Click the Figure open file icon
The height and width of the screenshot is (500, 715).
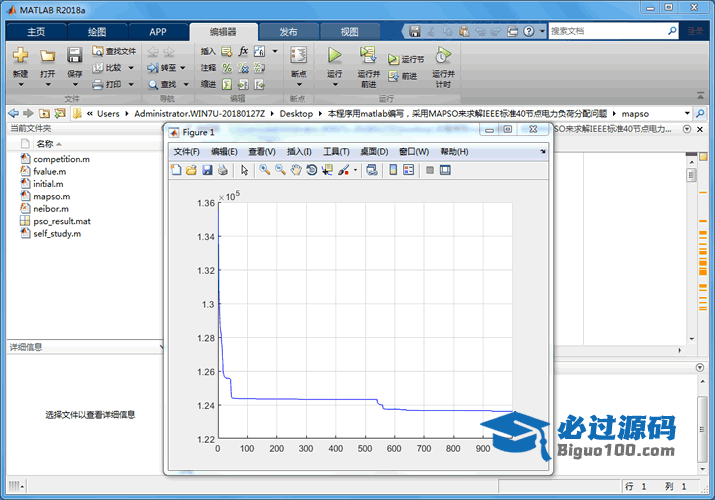click(x=192, y=170)
